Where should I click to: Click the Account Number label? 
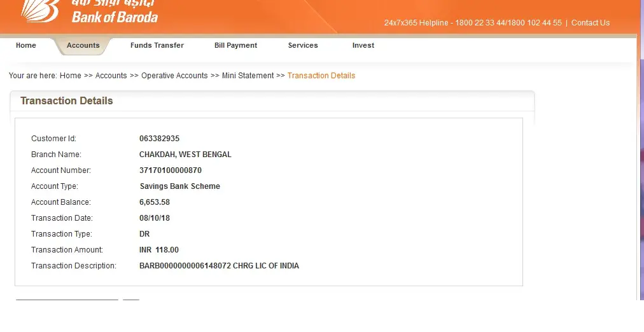click(x=61, y=170)
